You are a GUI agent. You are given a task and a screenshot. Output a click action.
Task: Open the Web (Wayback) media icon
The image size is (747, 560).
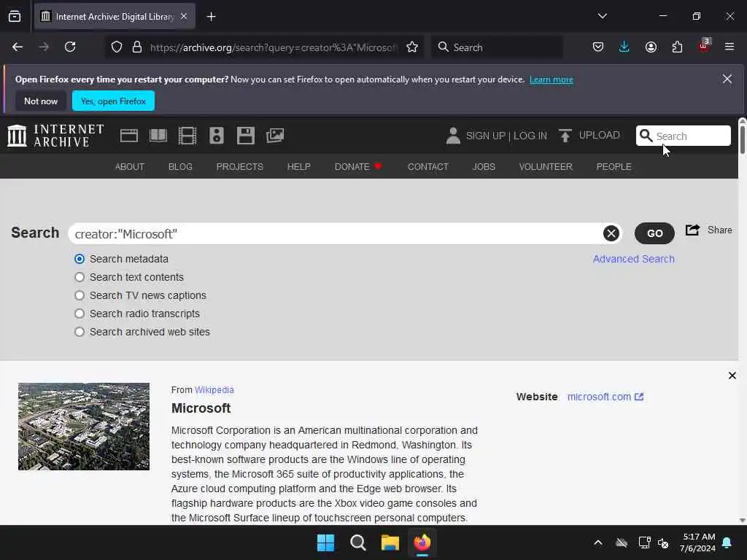point(129,136)
